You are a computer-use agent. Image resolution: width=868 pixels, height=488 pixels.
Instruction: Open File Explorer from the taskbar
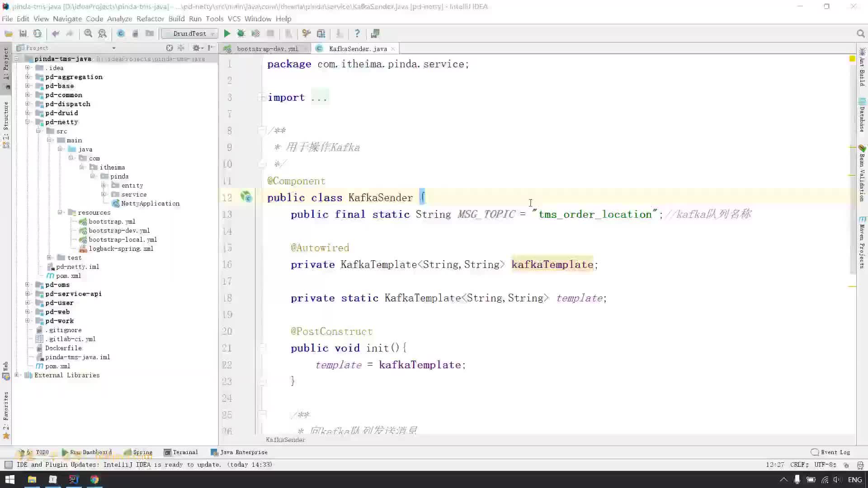(x=32, y=479)
